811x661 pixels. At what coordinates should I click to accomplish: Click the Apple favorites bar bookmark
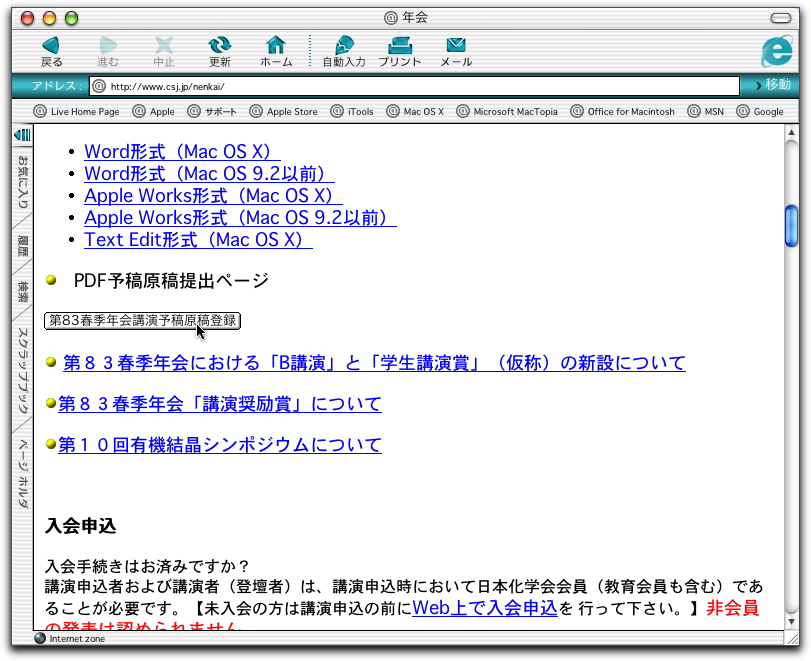[154, 112]
